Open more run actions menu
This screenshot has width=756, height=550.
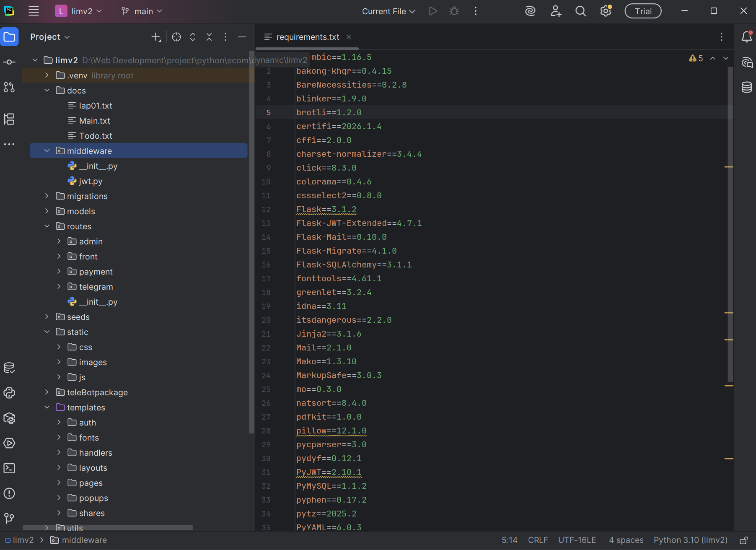click(476, 11)
